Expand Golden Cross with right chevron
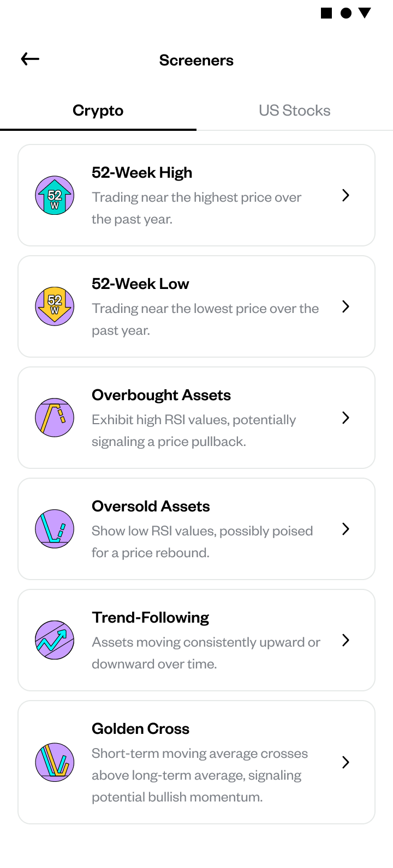The width and height of the screenshot is (393, 868). coord(346,762)
